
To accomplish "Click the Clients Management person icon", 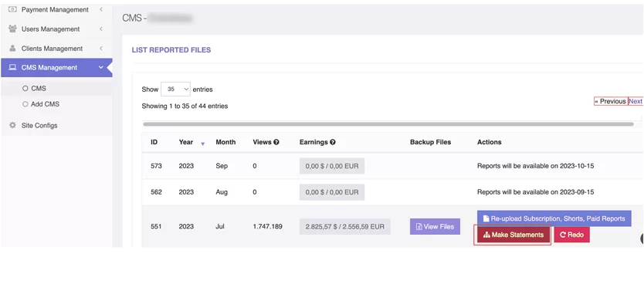I will [12, 48].
